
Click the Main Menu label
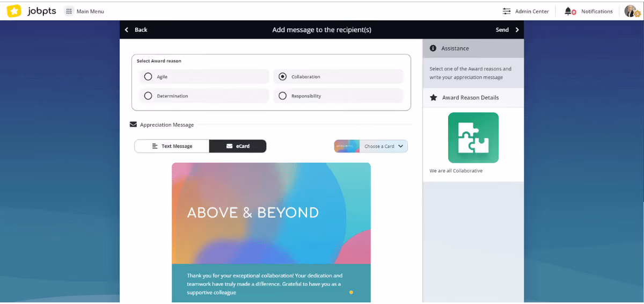tap(90, 11)
